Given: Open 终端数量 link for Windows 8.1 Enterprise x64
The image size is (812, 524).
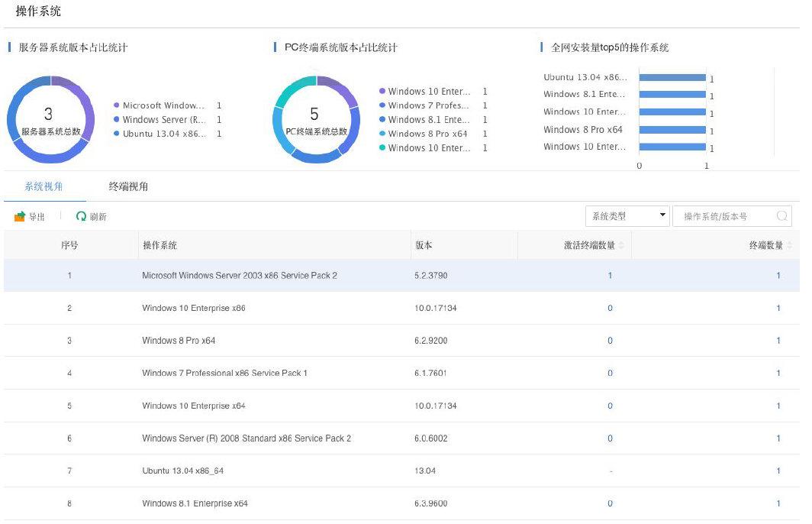Looking at the screenshot, I should pyautogui.click(x=778, y=503).
